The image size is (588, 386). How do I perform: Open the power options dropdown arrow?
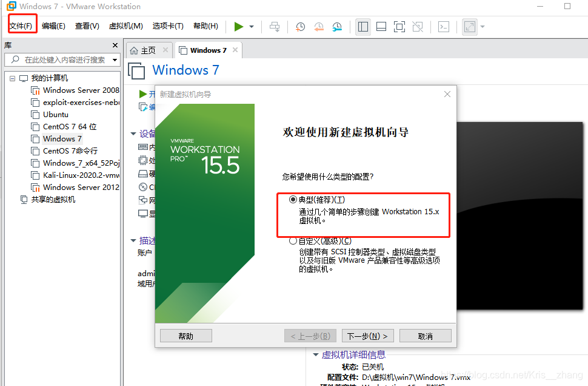click(x=252, y=27)
